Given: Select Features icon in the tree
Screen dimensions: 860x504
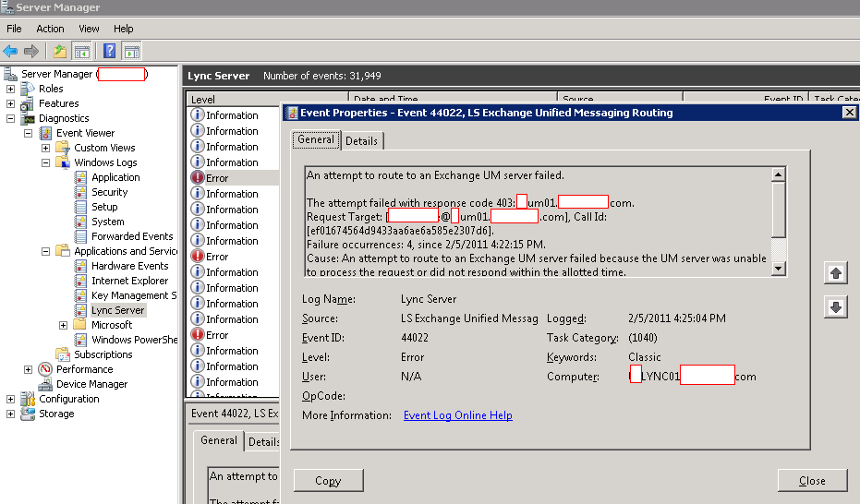Looking at the screenshot, I should [x=28, y=103].
